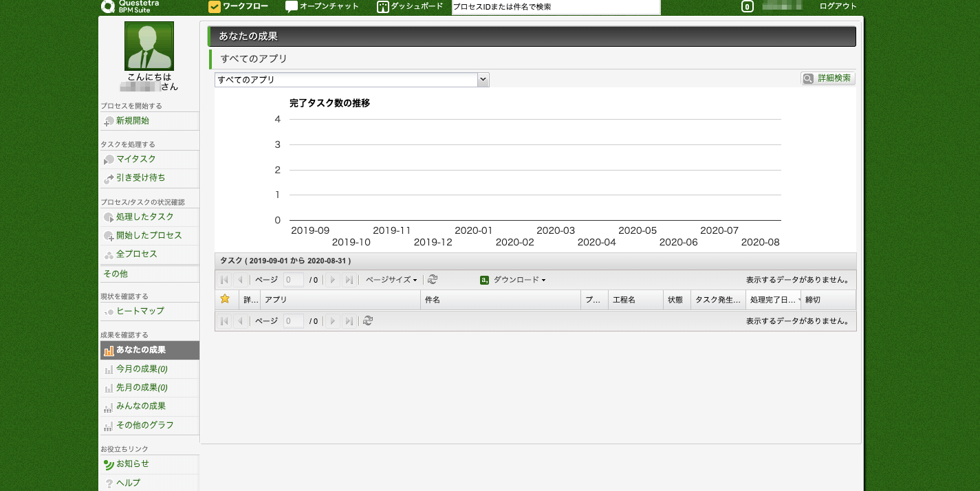The width and height of the screenshot is (980, 491).
Task: Click the user avatar picture
Action: tap(149, 46)
